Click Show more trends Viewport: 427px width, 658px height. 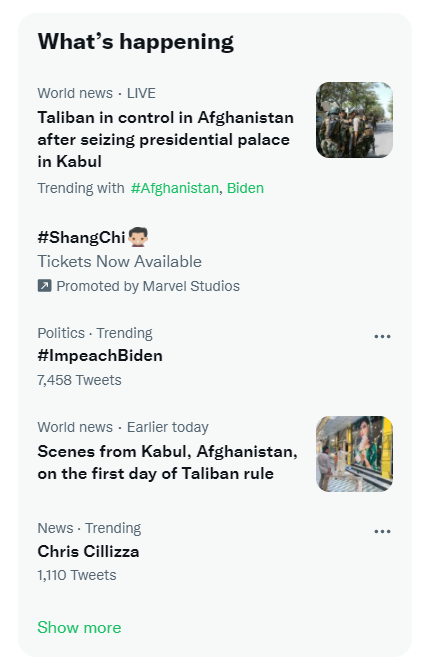point(79,627)
